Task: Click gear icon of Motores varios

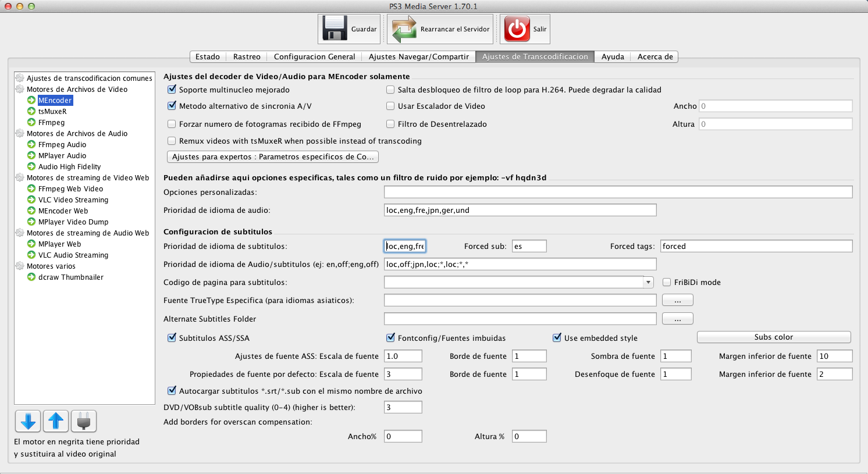Action: (x=20, y=266)
